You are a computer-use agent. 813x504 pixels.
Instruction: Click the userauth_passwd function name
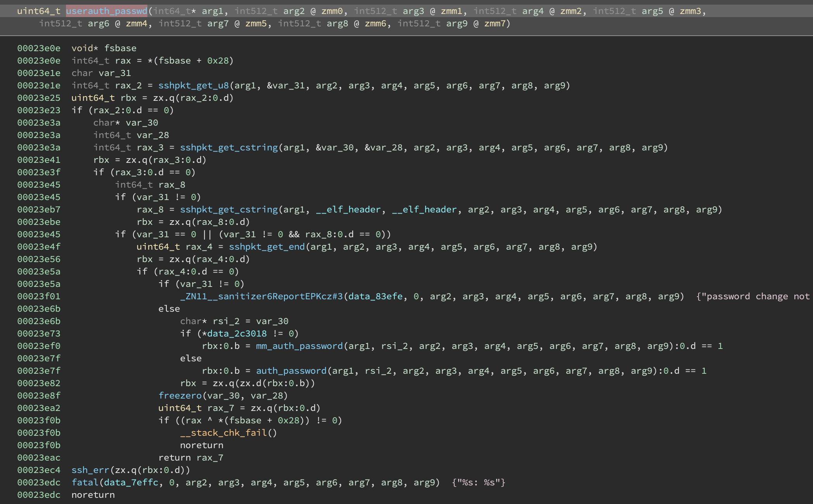pos(106,11)
